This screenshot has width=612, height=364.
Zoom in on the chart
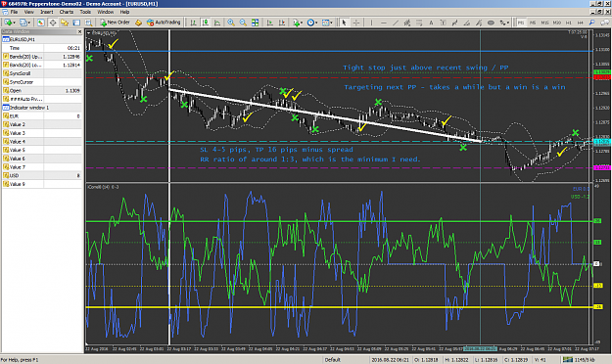click(231, 23)
